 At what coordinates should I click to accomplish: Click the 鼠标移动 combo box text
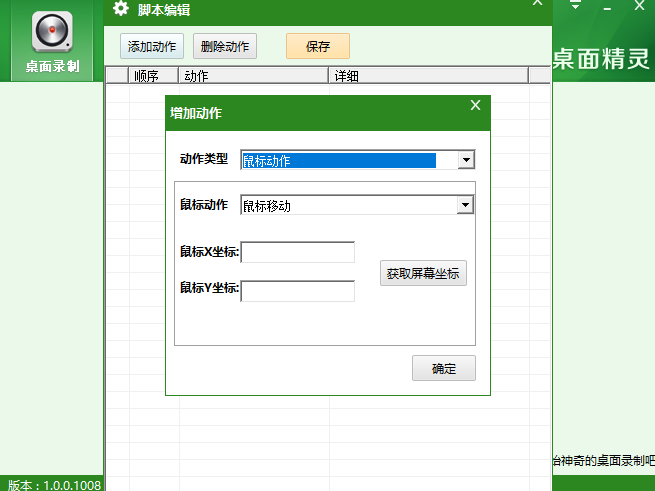coord(267,206)
